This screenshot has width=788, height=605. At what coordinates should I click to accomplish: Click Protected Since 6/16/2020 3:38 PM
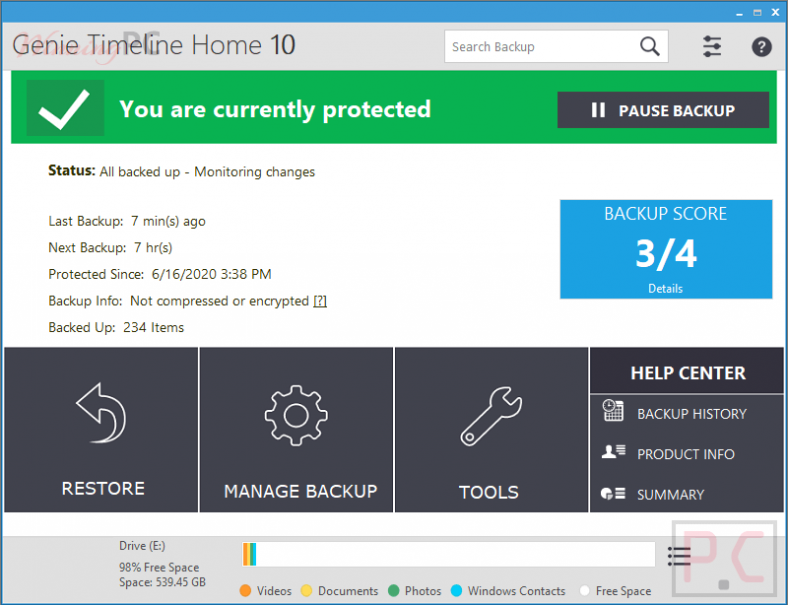(x=160, y=274)
